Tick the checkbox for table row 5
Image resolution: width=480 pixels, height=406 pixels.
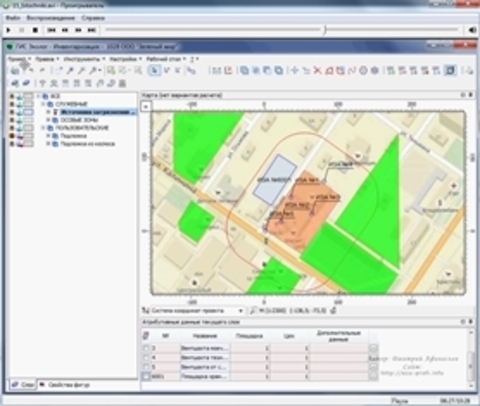[146, 367]
